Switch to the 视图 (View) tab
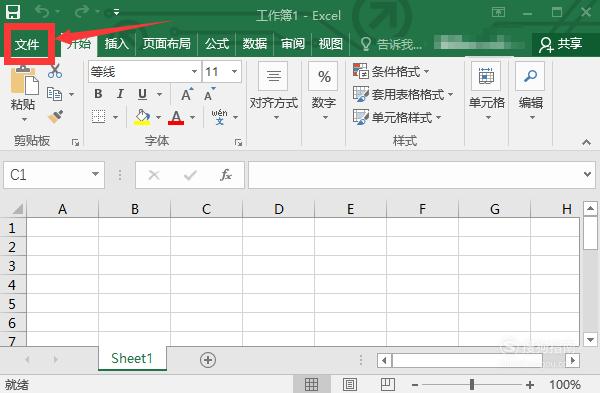The height and width of the screenshot is (393, 600). 331,44
